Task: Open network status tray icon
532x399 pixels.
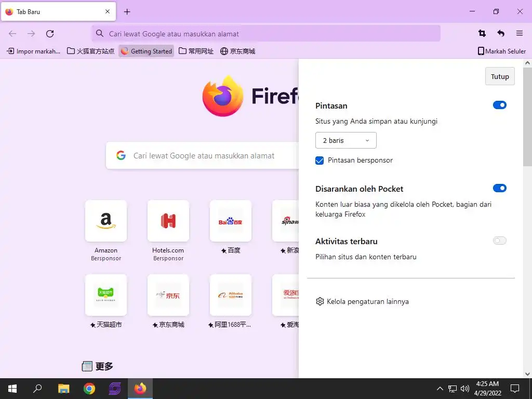Action: click(453, 389)
